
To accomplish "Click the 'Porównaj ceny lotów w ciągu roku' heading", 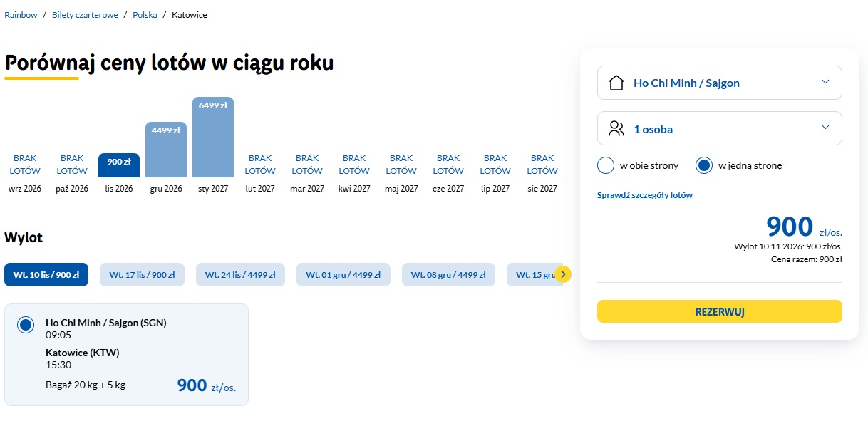I will [169, 63].
